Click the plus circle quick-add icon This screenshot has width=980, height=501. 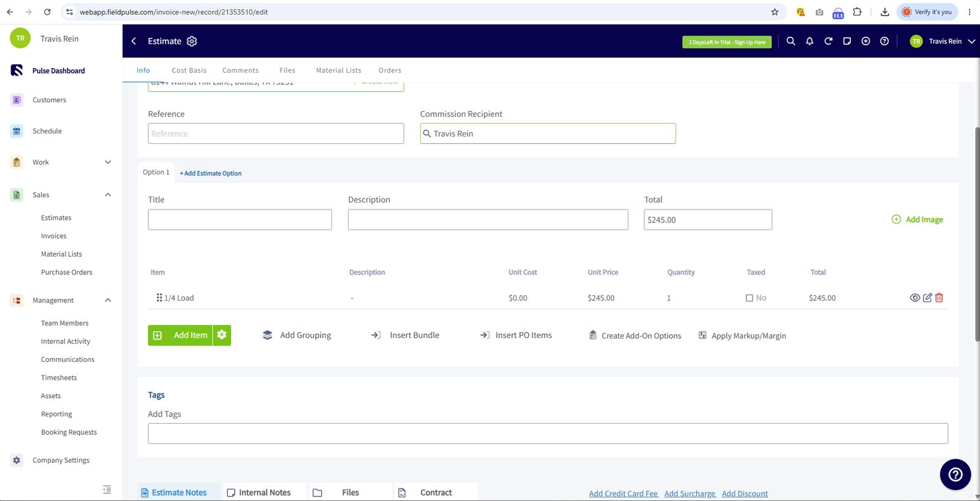pyautogui.click(x=865, y=41)
